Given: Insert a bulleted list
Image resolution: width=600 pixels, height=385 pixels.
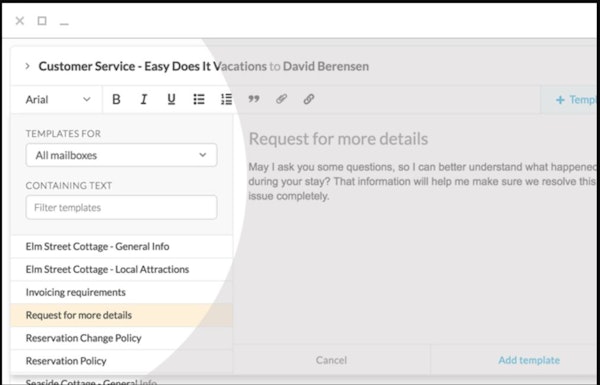Looking at the screenshot, I should tap(199, 100).
